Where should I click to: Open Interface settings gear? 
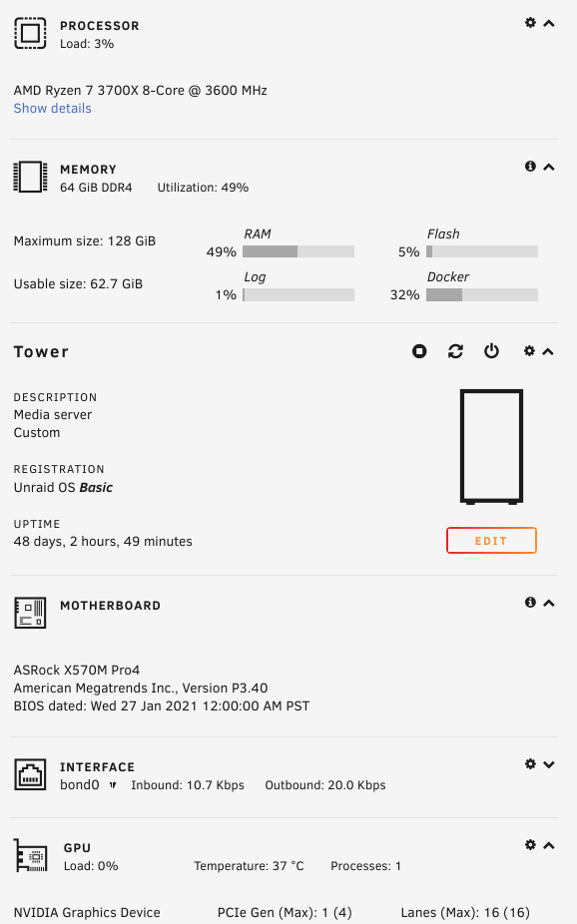(530, 764)
